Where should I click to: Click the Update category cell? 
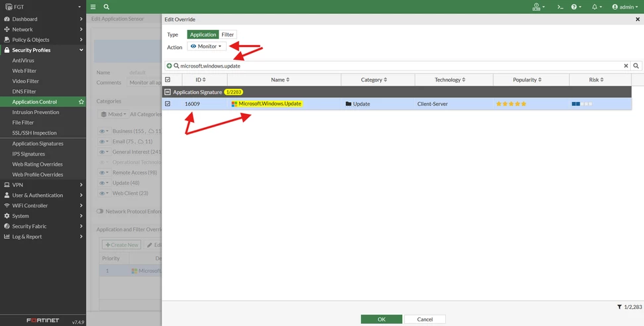click(358, 104)
